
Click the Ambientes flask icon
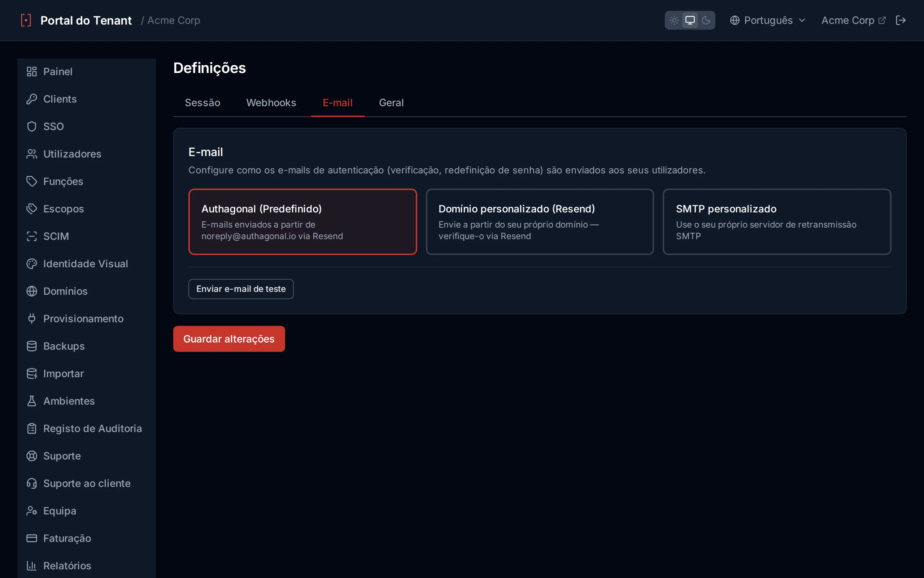[32, 401]
